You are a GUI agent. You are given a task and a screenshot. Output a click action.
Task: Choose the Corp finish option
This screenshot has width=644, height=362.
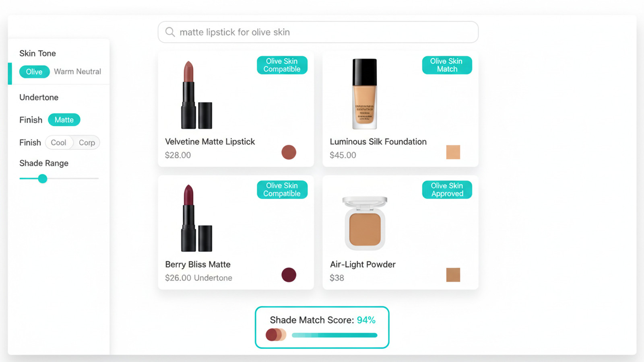87,143
